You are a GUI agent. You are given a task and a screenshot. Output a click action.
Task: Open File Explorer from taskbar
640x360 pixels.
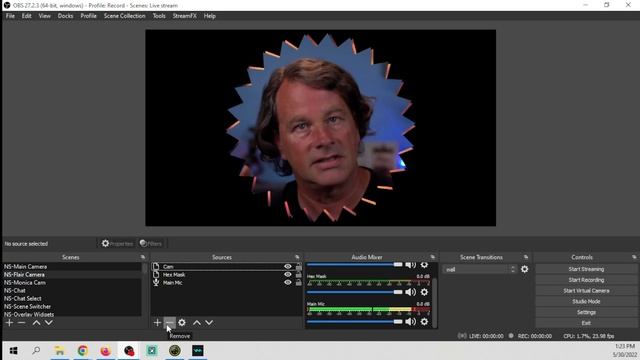60,351
